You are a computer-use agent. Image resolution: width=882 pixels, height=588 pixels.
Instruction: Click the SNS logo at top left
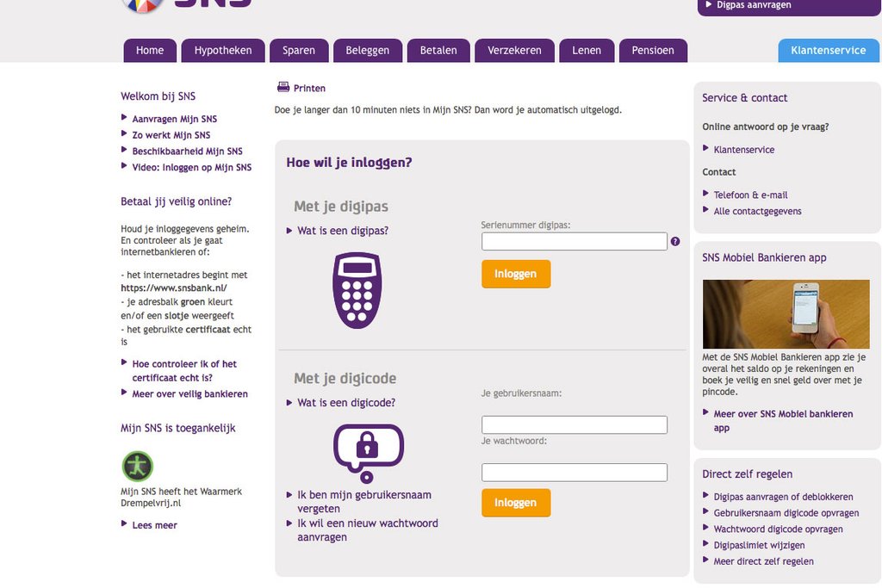tap(186, 4)
